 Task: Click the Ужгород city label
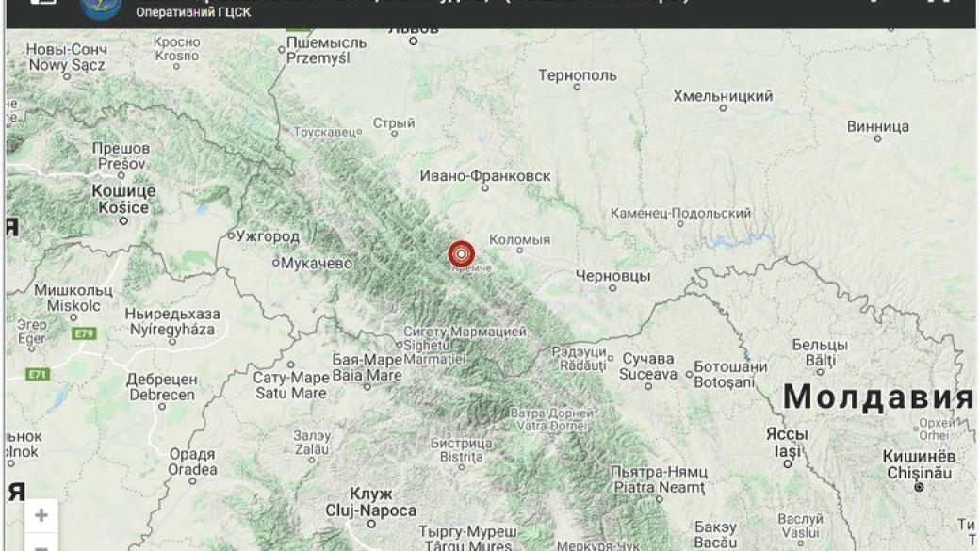[x=269, y=236]
